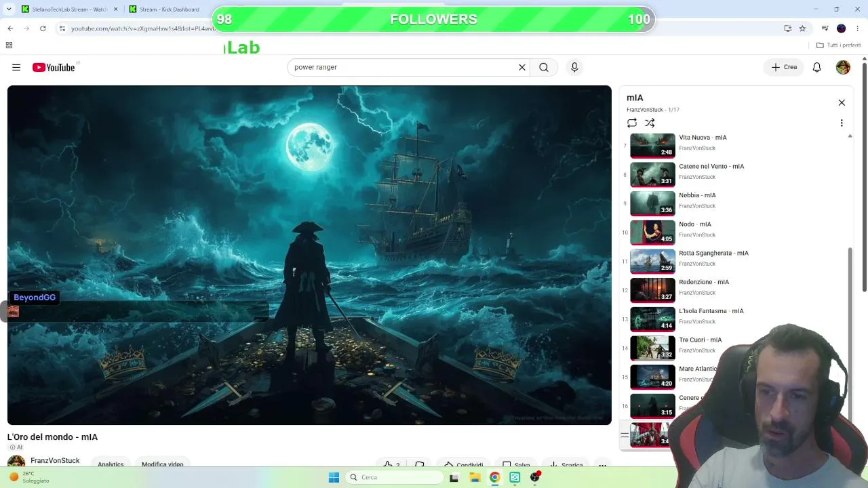Viewport: 868px width, 488px height.
Task: Click the Chrome taskbar icon
Action: pyautogui.click(x=495, y=477)
